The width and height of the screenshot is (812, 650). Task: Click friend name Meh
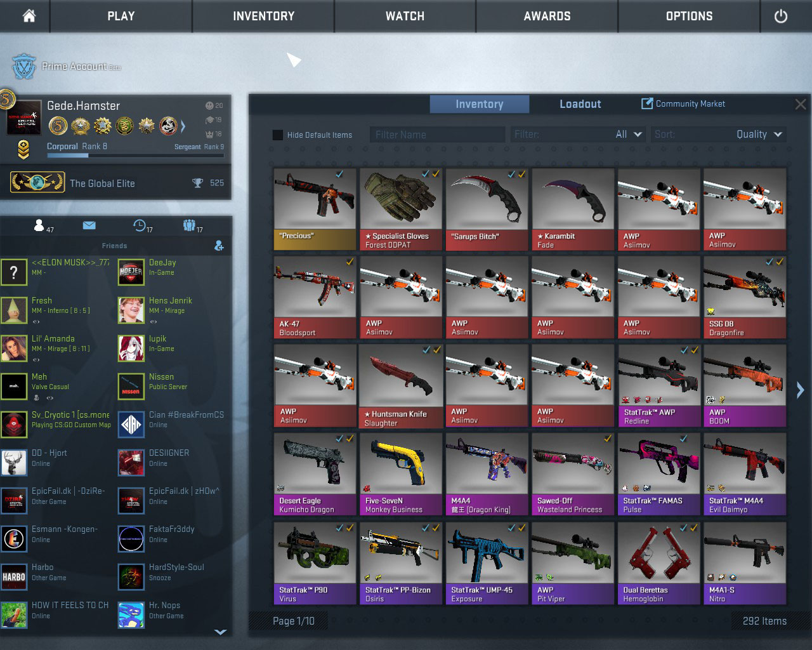point(39,376)
